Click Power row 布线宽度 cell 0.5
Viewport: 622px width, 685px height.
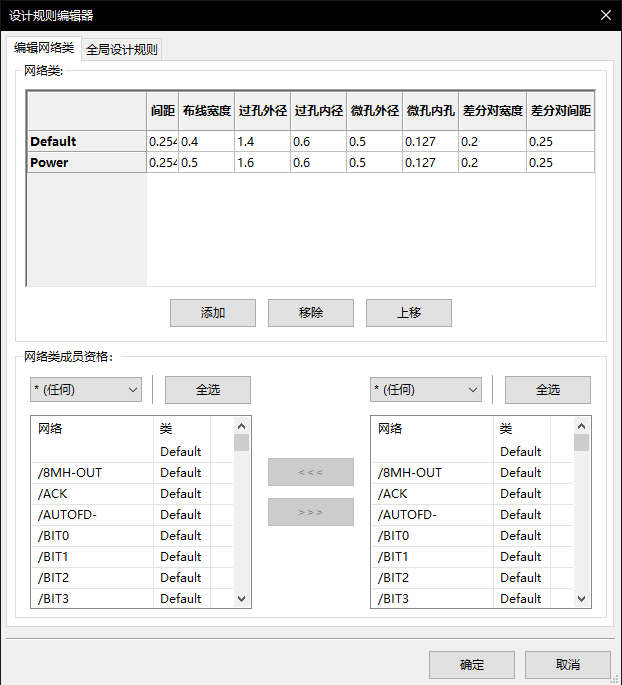pyautogui.click(x=207, y=163)
